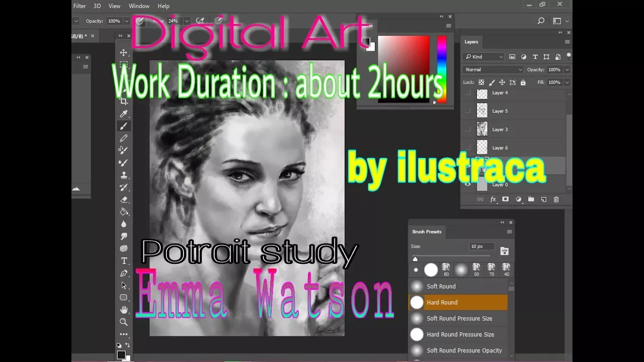Show Layer 4 via its visibility box
The width and height of the screenshot is (644, 362).
pos(468,93)
